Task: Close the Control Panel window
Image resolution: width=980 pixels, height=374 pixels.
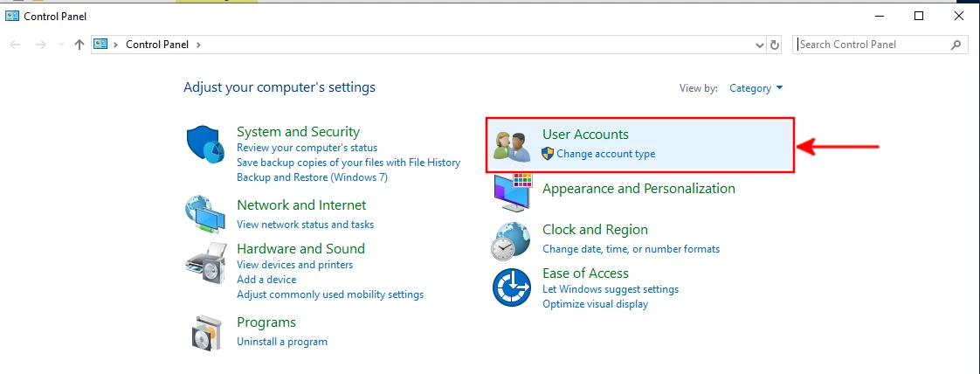Action: pyautogui.click(x=959, y=17)
